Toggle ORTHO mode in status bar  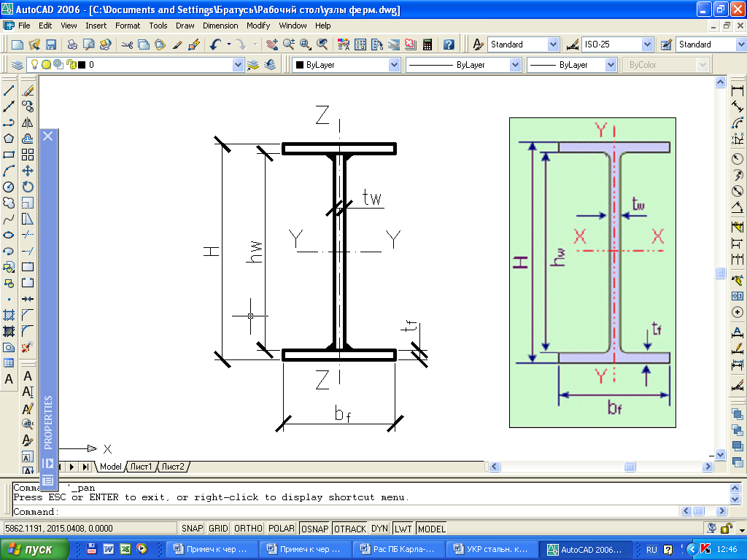tap(248, 529)
